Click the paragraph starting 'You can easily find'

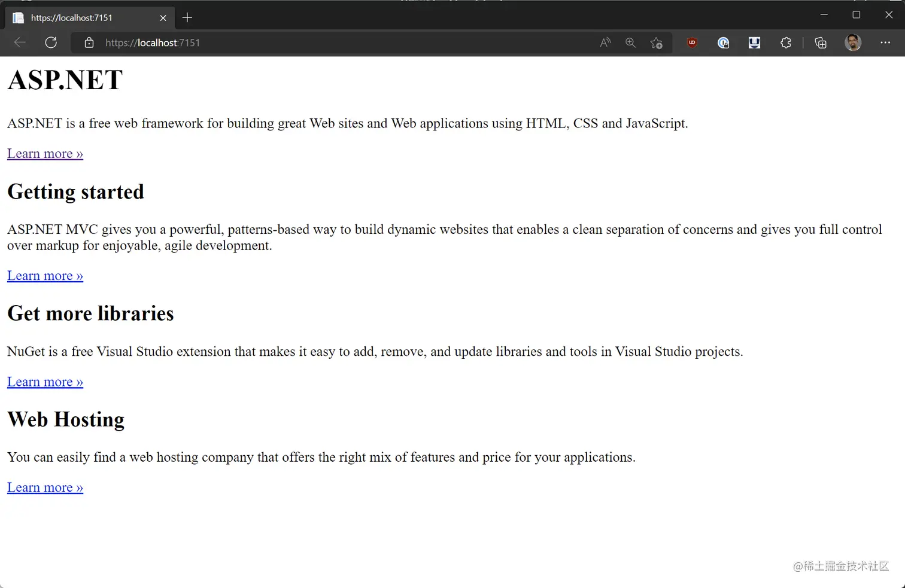click(321, 458)
